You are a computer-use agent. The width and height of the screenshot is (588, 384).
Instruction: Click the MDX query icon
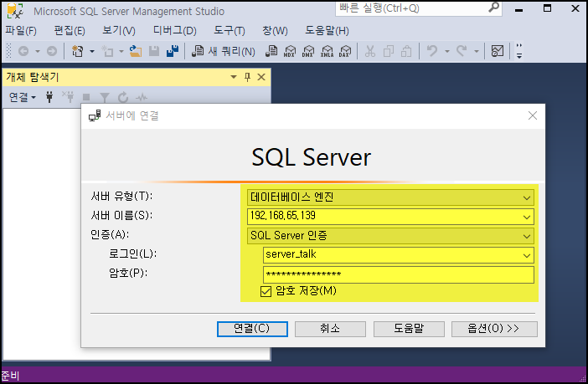tap(290, 51)
